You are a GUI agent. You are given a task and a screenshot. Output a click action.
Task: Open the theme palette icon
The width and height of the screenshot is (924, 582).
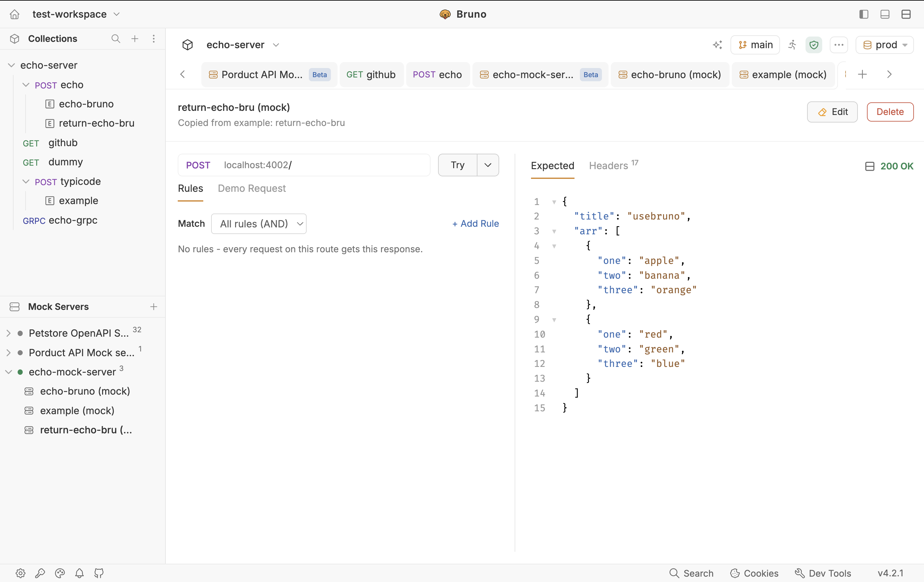click(x=60, y=573)
